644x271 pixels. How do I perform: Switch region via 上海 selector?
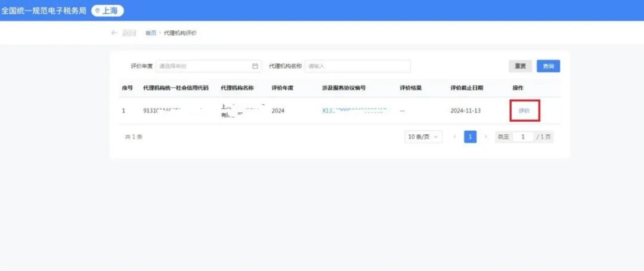(108, 11)
